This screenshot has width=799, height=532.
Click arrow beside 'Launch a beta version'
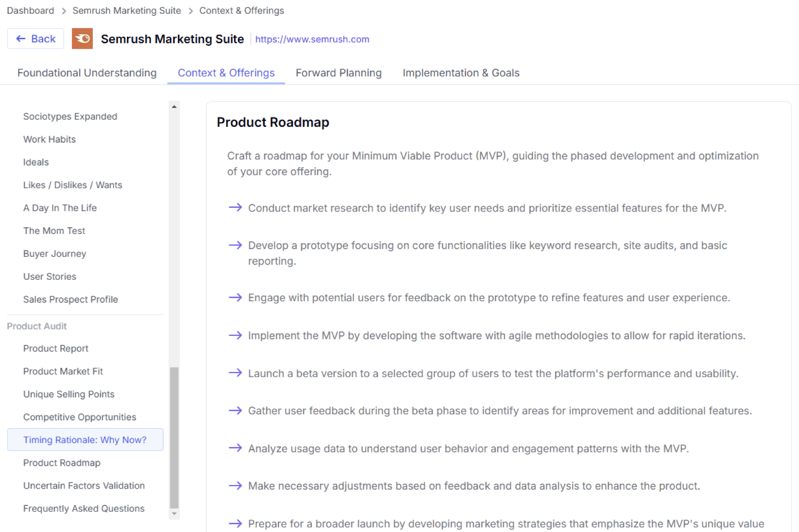(235, 373)
